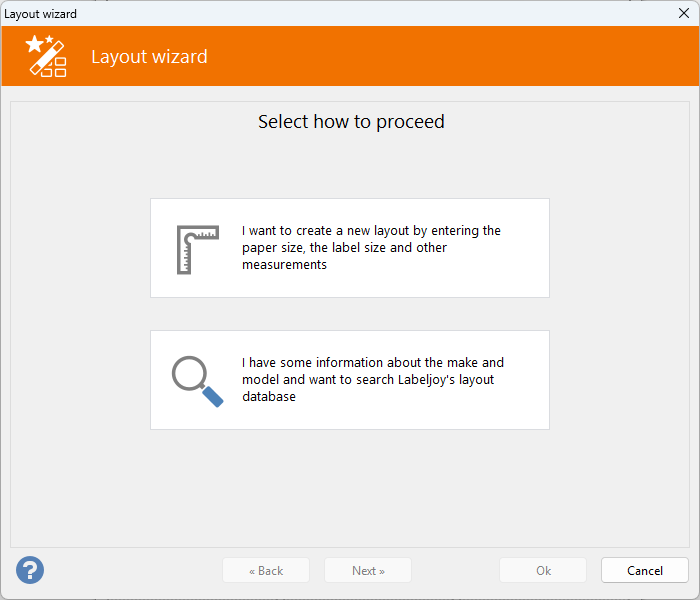Cancel the layout wizard
This screenshot has height=600, width=700.
click(x=645, y=570)
